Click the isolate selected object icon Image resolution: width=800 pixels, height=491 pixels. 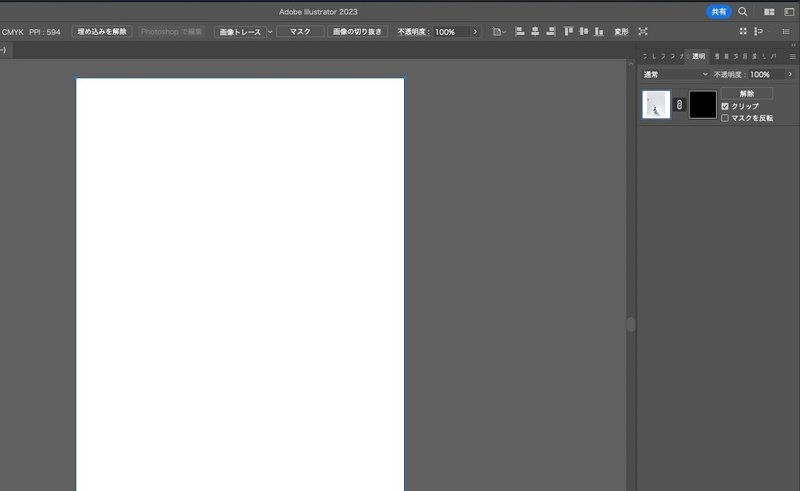pyautogui.click(x=643, y=32)
